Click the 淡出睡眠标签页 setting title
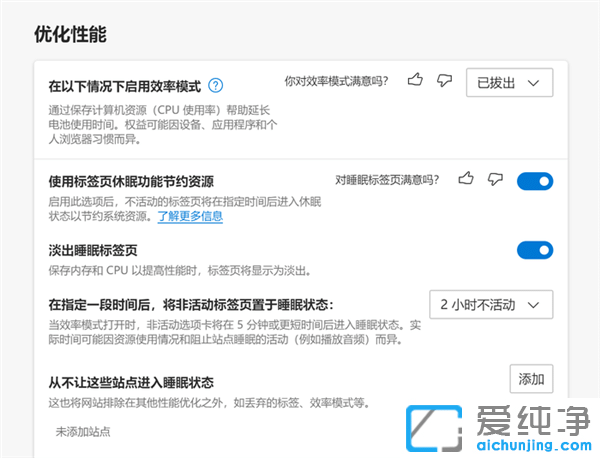The width and height of the screenshot is (600, 458). (x=93, y=250)
